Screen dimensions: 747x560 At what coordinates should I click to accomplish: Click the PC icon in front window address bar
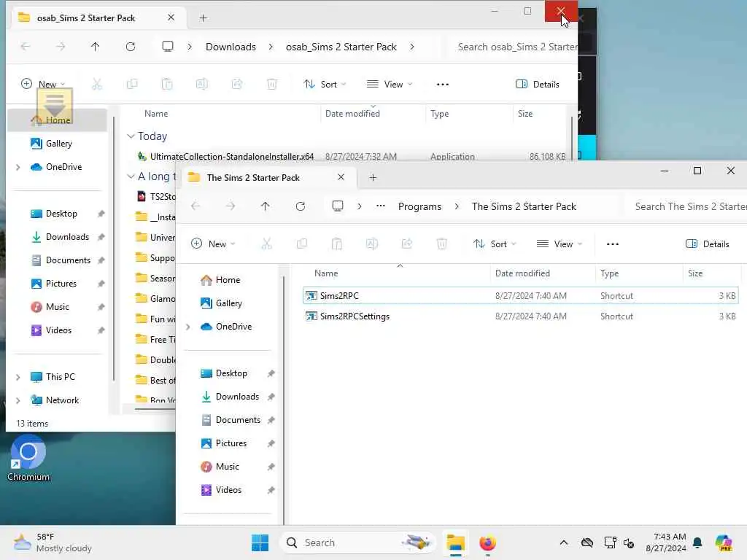click(x=338, y=206)
